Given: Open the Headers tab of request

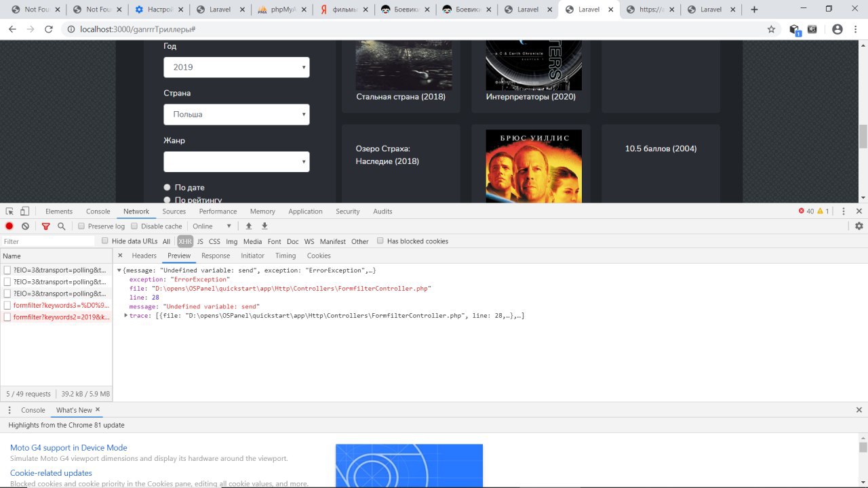Looking at the screenshot, I should click(144, 256).
